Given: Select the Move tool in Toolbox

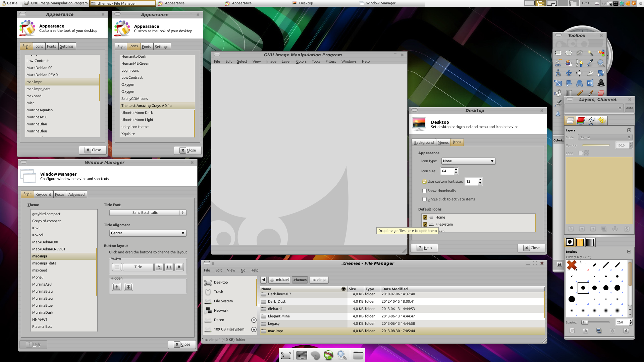Looking at the screenshot, I should [x=569, y=73].
